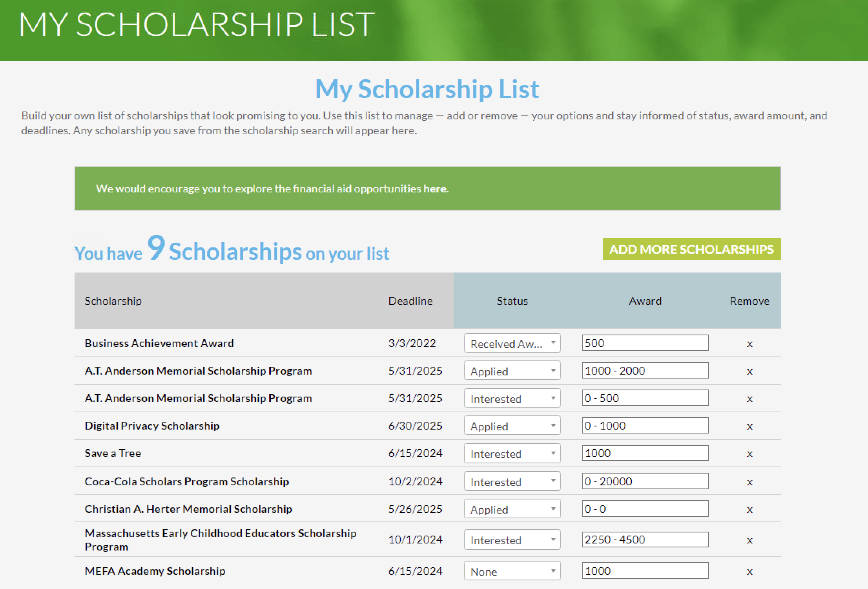Viewport: 868px width, 589px height.
Task: Open the Applied status dropdown for A.T. Anderson Memorial
Action: [x=512, y=370]
